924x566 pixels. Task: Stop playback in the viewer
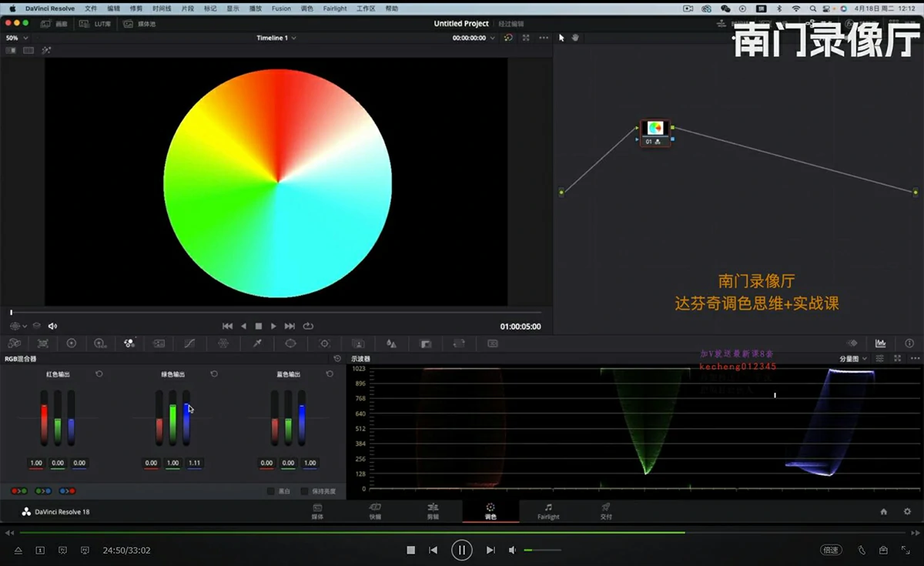[x=259, y=326]
